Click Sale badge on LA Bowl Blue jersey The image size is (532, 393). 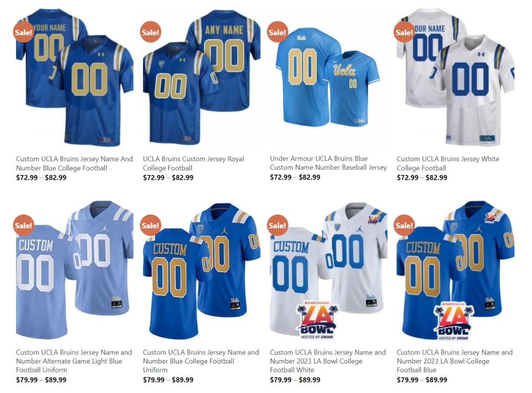pyautogui.click(x=404, y=225)
